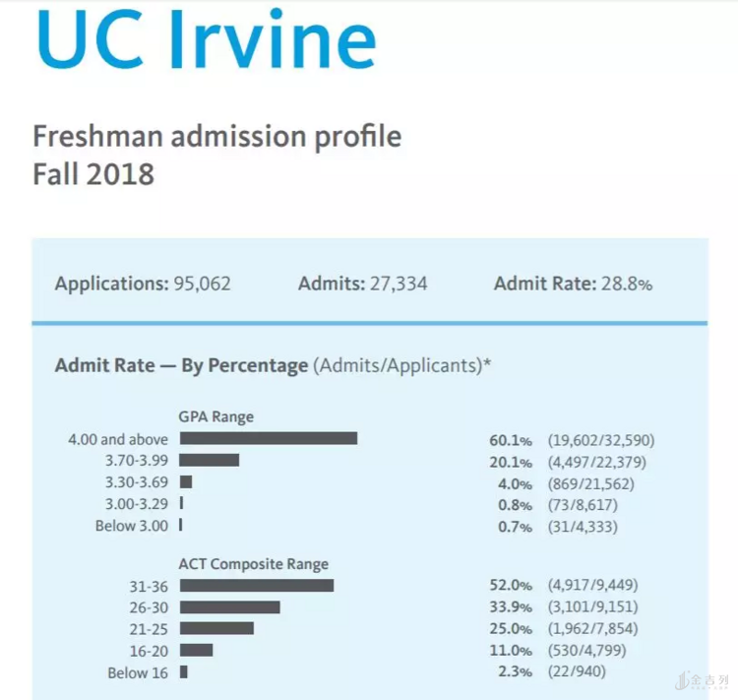The width and height of the screenshot is (738, 700).
Task: Click the 60.1% admit rate value
Action: (510, 440)
